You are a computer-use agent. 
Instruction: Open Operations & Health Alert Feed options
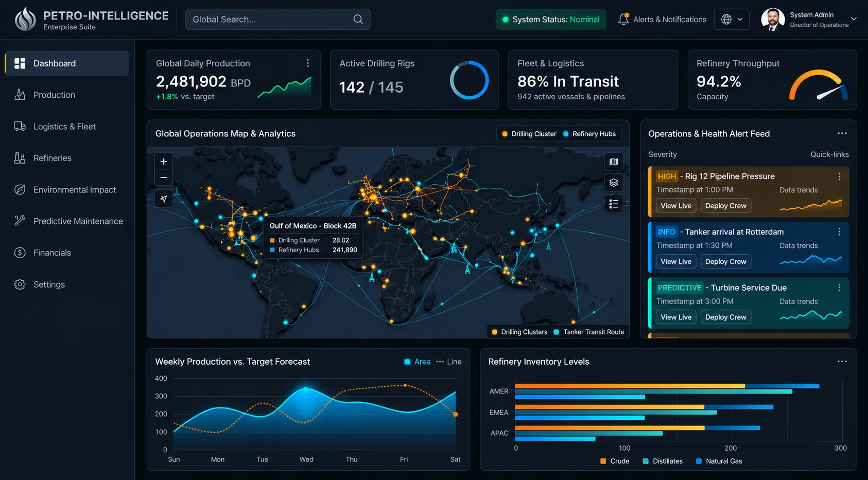pos(842,133)
